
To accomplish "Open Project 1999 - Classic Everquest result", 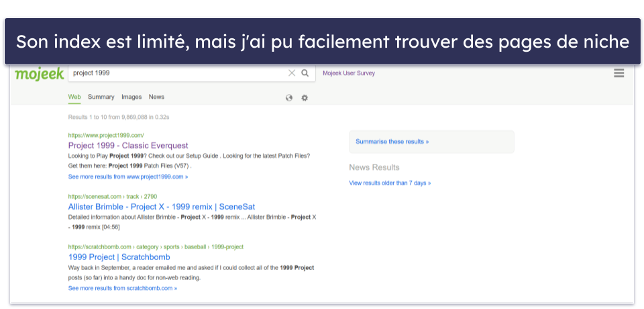I will point(128,145).
